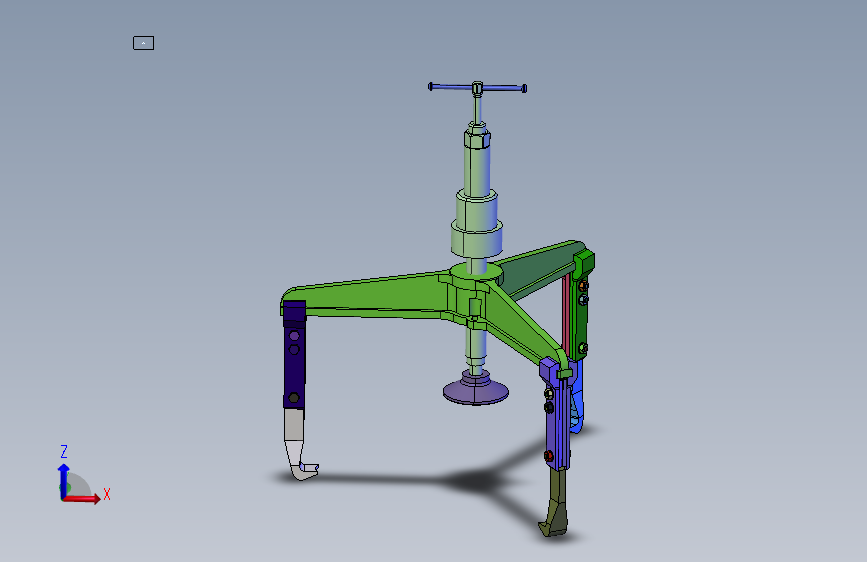The width and height of the screenshot is (867, 562).
Task: Select the pink strip on rear-right leg
Action: [x=566, y=313]
